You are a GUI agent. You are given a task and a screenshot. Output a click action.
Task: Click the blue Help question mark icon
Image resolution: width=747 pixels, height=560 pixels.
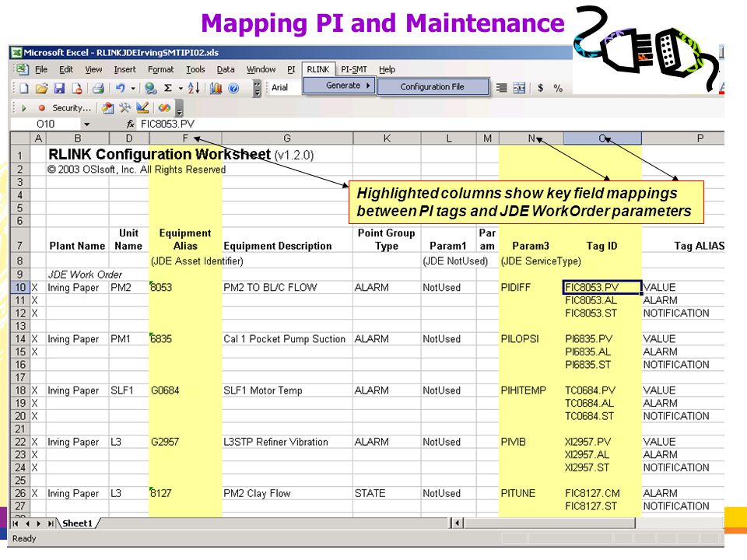click(233, 88)
